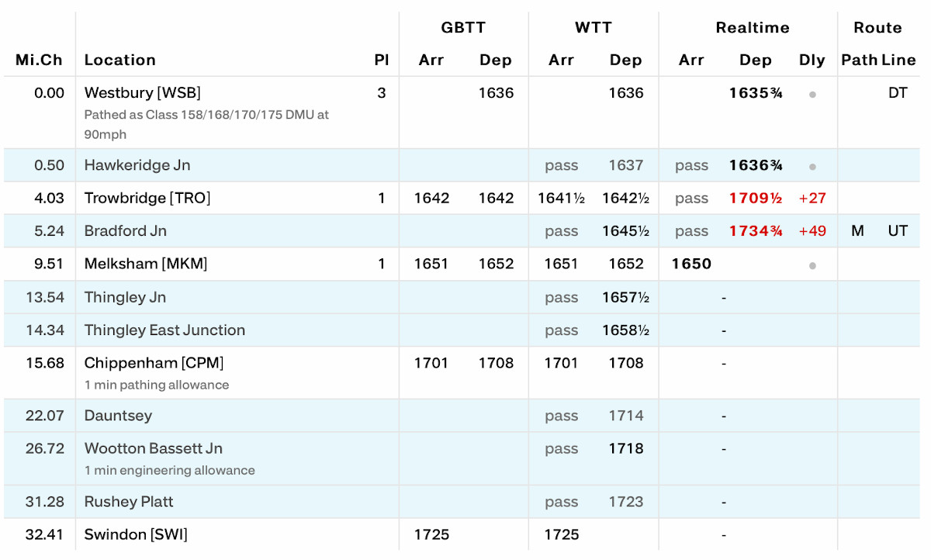Open Melksham [MKM] station page
931x560 pixels.
click(x=146, y=264)
